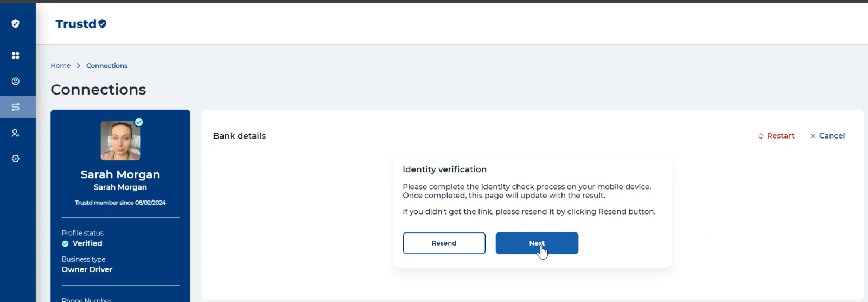Go to the Home breadcrumb
The width and height of the screenshot is (868, 302).
click(60, 66)
